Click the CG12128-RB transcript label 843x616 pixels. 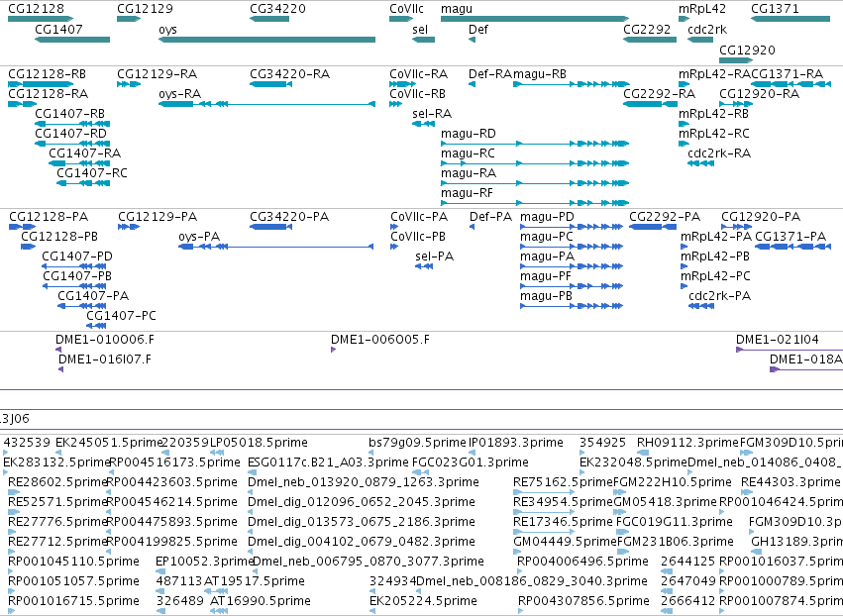pyautogui.click(x=48, y=73)
